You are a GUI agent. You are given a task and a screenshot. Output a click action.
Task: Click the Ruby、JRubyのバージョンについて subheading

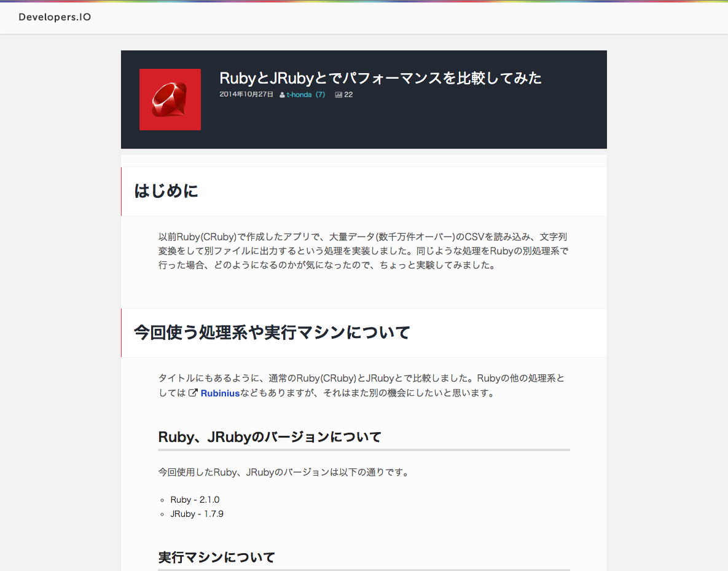(270, 437)
